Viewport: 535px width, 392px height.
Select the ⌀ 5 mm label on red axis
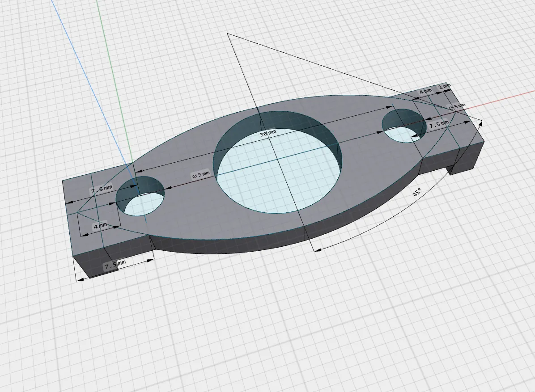click(457, 107)
